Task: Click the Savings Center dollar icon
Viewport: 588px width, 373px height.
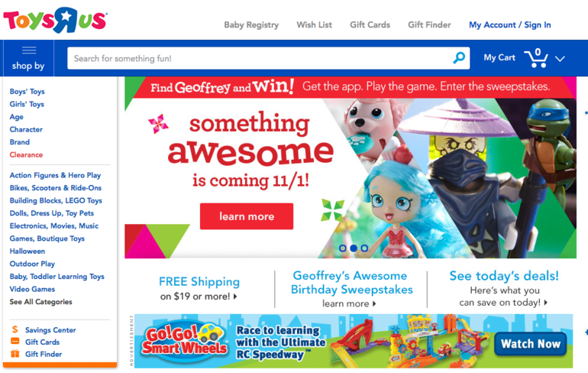Action: 15,329
